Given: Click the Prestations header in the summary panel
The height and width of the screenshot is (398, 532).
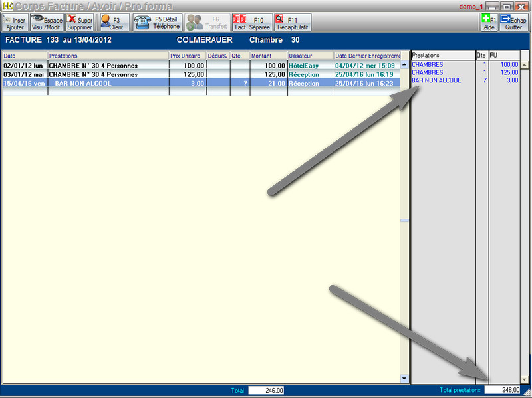Looking at the screenshot, I should tap(443, 55).
